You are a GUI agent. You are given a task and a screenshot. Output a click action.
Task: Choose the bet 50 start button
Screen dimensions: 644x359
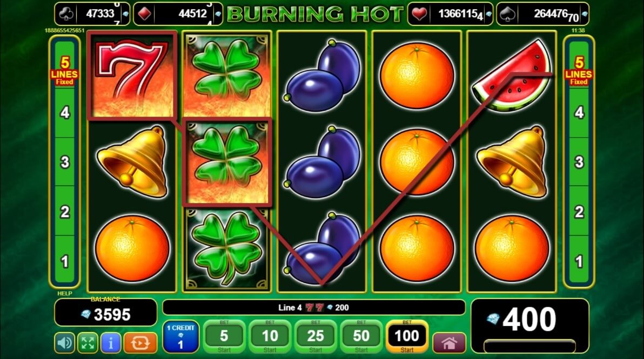click(x=361, y=337)
